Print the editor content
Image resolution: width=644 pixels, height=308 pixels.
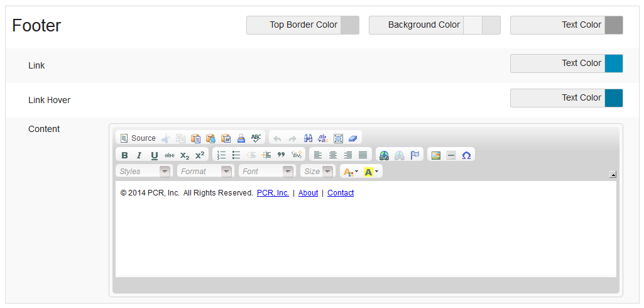point(241,138)
